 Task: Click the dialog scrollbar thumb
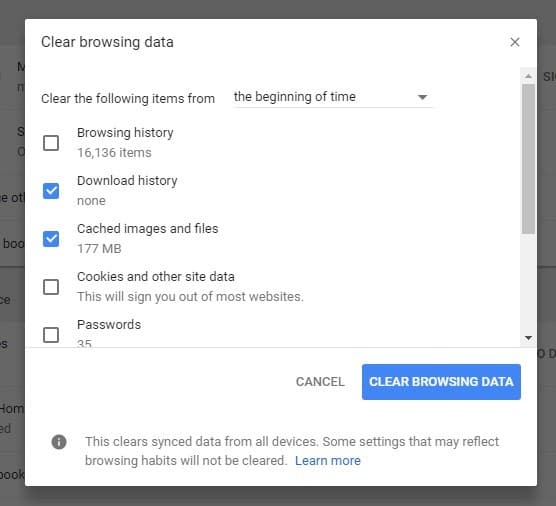point(528,159)
